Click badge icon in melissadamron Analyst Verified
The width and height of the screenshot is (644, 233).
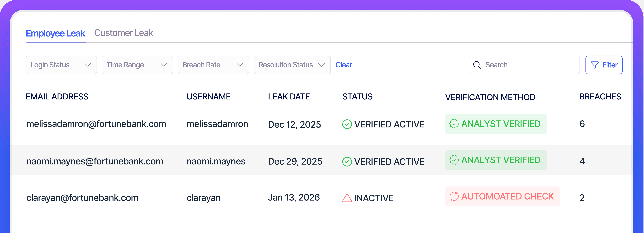pyautogui.click(x=454, y=124)
